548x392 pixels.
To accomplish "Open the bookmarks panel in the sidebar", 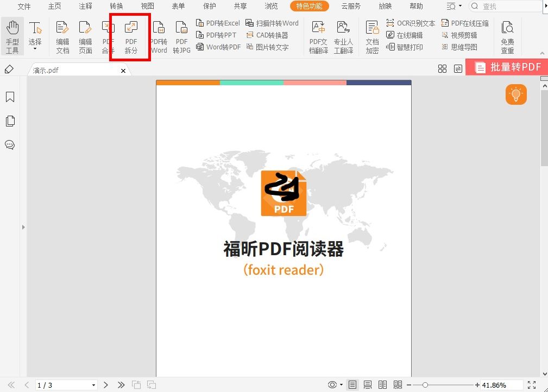I will [x=9, y=97].
